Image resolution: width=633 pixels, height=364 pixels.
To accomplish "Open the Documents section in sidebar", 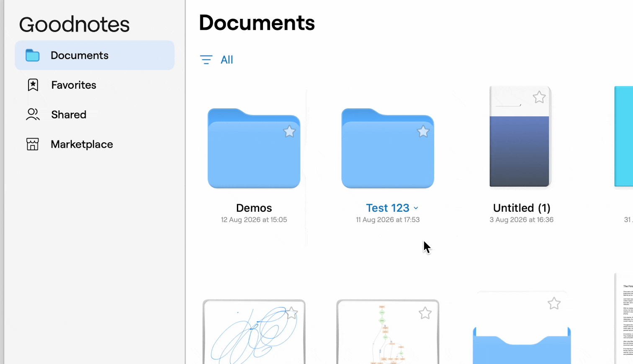I will point(95,55).
